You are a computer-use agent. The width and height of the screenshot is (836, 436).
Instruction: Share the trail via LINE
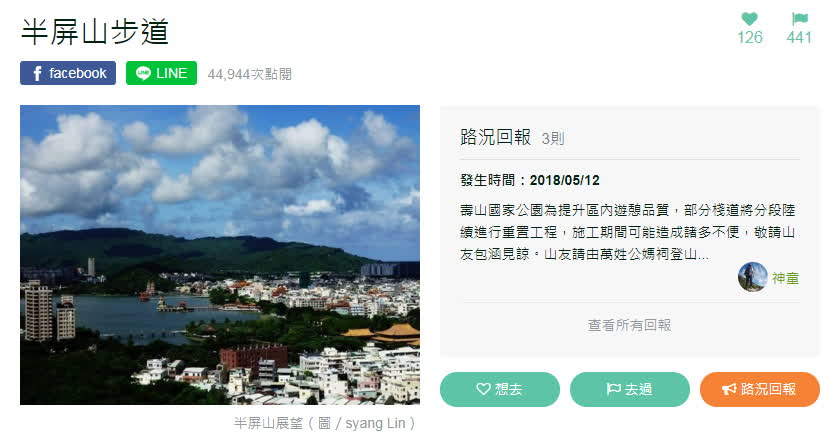(161, 73)
